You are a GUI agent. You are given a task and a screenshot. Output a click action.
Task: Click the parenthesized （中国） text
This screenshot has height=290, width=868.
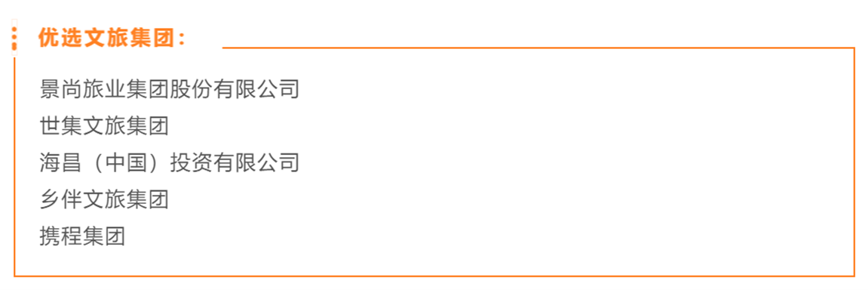pos(126,163)
